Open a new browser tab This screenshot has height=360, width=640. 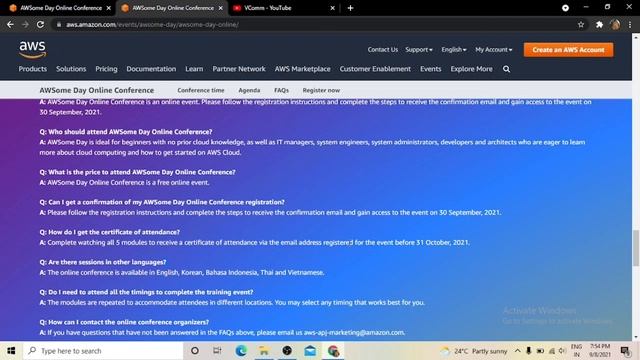coord(350,8)
